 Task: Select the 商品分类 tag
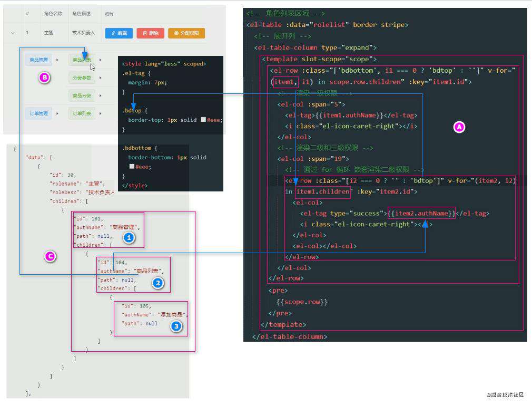click(82, 96)
